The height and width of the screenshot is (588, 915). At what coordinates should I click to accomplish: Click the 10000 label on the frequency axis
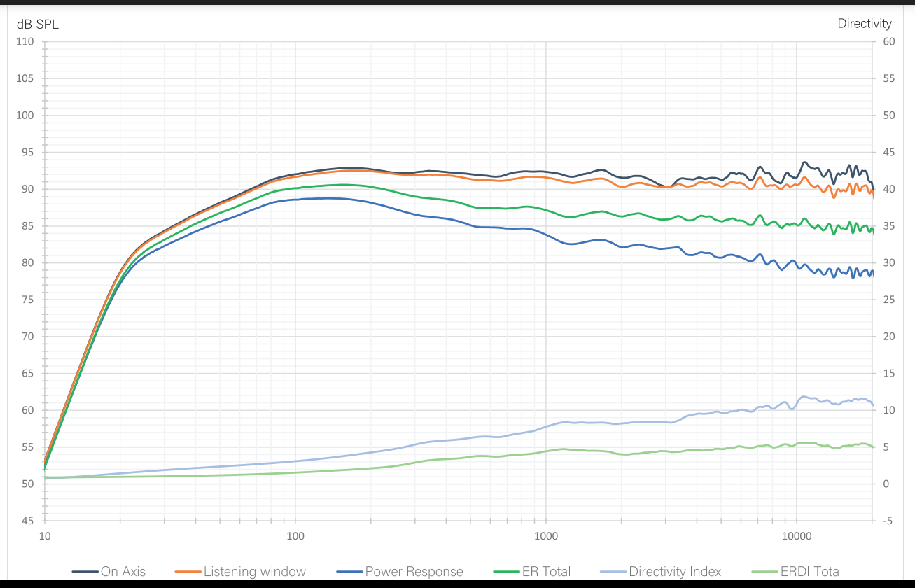tap(796, 536)
